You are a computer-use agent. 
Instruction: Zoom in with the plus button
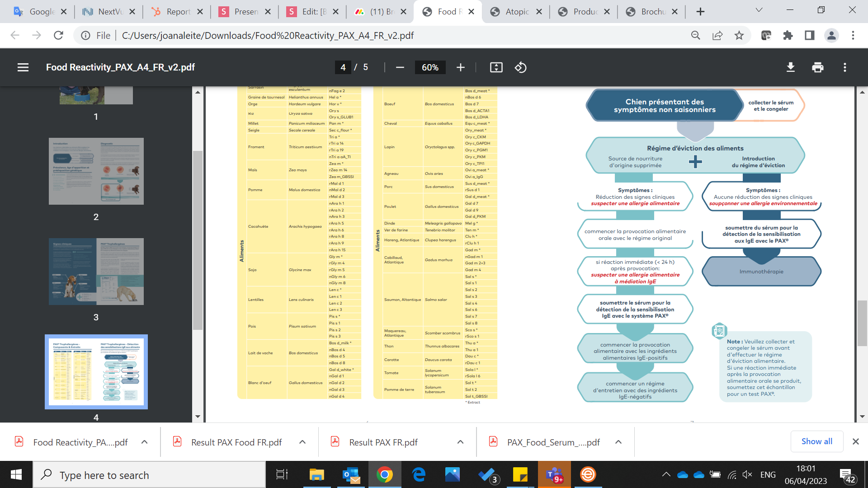(460, 67)
